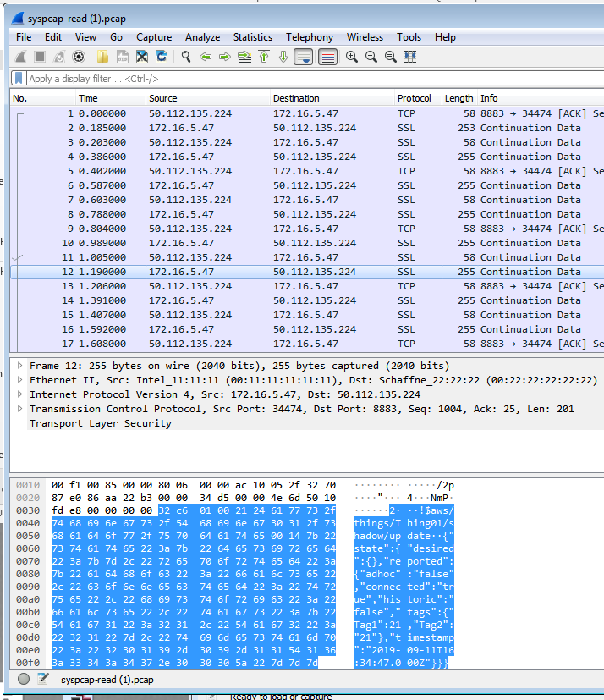Open the Edit menu
The height and width of the screenshot is (700, 604).
(x=53, y=37)
